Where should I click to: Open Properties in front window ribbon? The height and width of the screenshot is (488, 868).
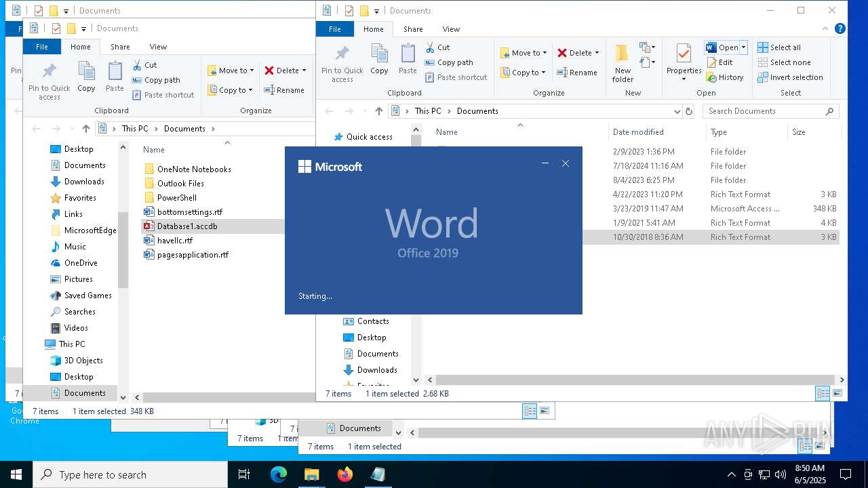pos(684,64)
